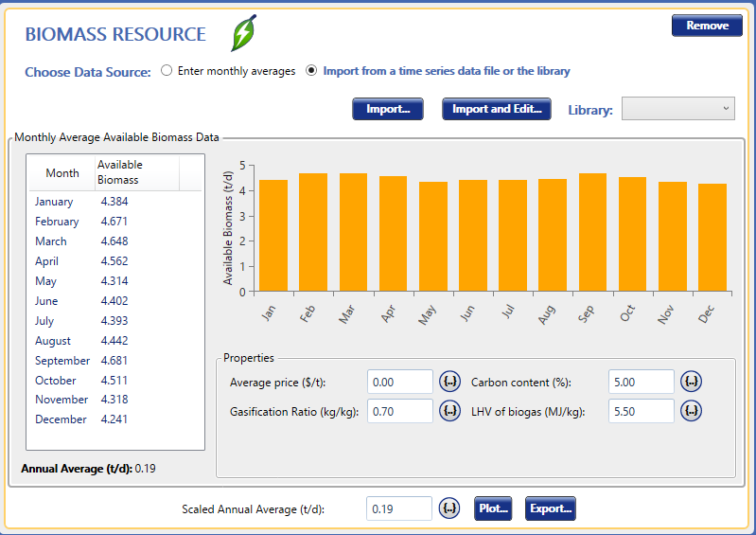Click the Export... button
Screen dimensions: 756x535
(x=550, y=508)
